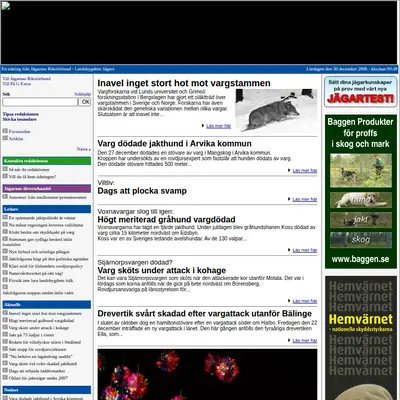400x400 pixels.
Task: Click bullet icon beside 'Försök inte lura landsbygdens folk'
Action: [5, 280]
